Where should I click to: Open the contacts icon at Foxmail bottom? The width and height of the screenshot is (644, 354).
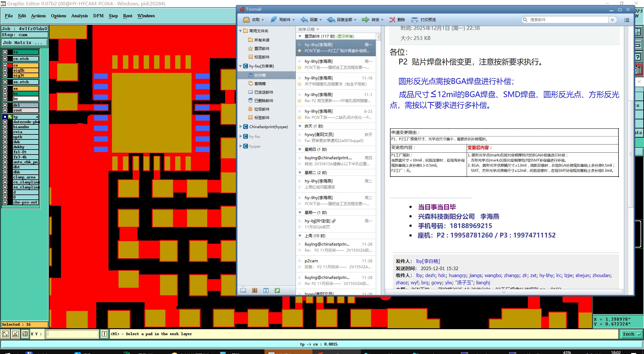click(254, 291)
